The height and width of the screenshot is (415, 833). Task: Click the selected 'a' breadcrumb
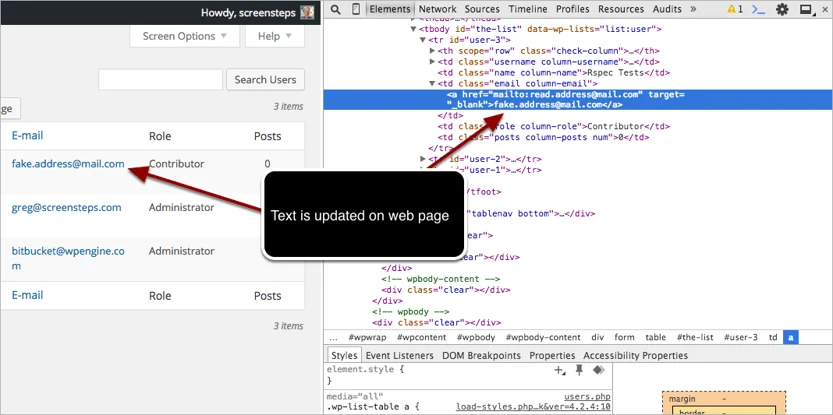[790, 337]
